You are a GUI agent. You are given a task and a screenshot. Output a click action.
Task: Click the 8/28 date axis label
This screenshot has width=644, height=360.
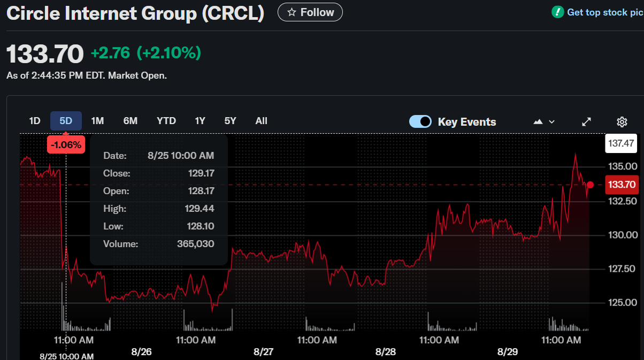(386, 352)
